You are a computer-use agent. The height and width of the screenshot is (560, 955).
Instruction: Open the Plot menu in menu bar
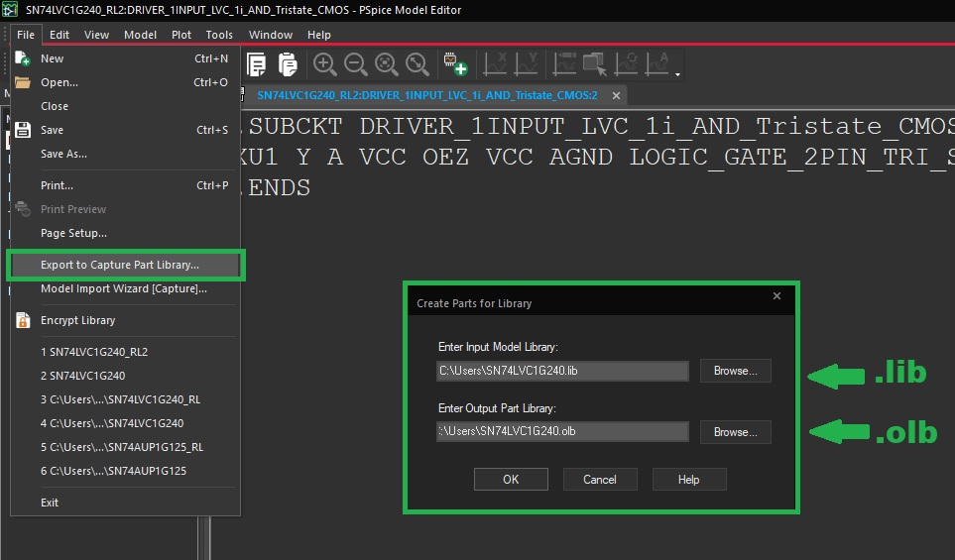pyautogui.click(x=181, y=35)
